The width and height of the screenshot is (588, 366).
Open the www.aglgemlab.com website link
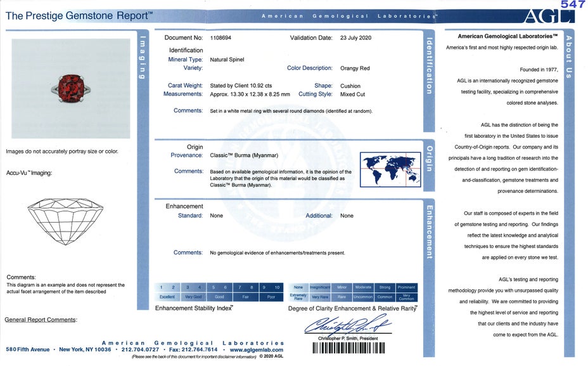coord(257,350)
